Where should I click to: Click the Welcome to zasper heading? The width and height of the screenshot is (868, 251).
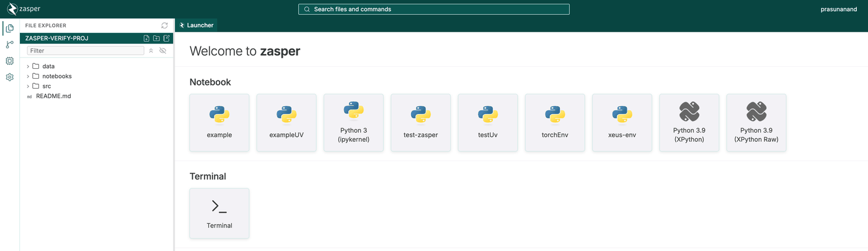(x=245, y=51)
